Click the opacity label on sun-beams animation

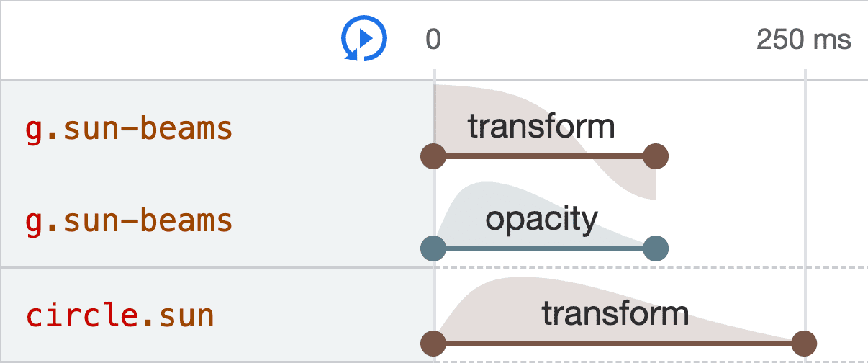point(541,219)
